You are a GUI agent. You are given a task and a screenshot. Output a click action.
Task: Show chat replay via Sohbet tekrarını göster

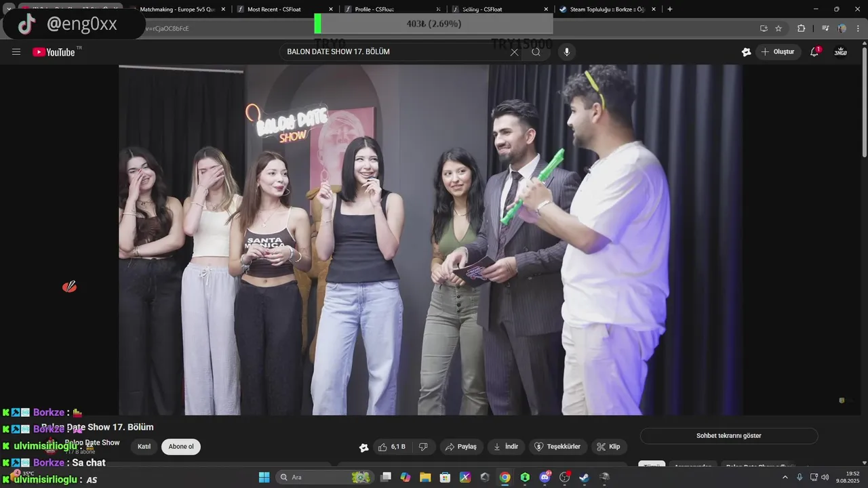click(x=729, y=436)
